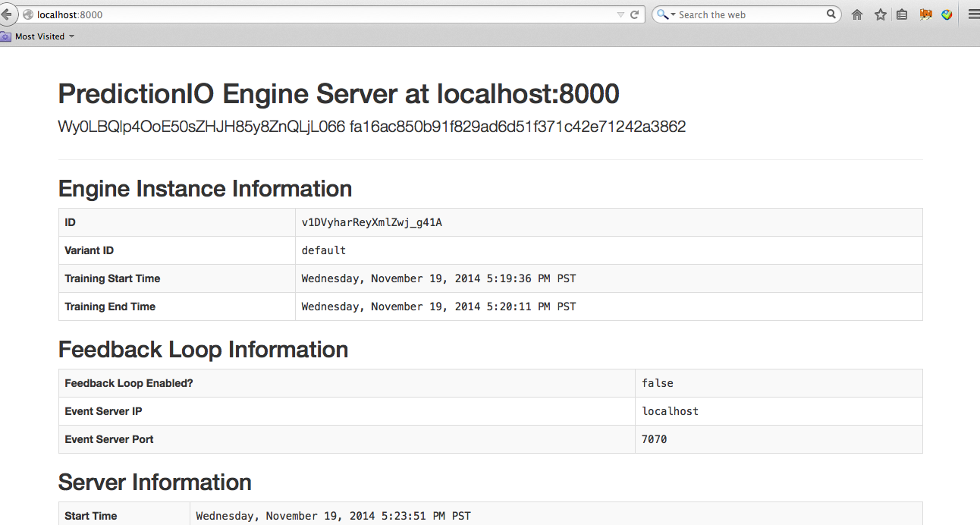Click the colorful checkmark extension icon
This screenshot has width=980, height=525.
947,14
